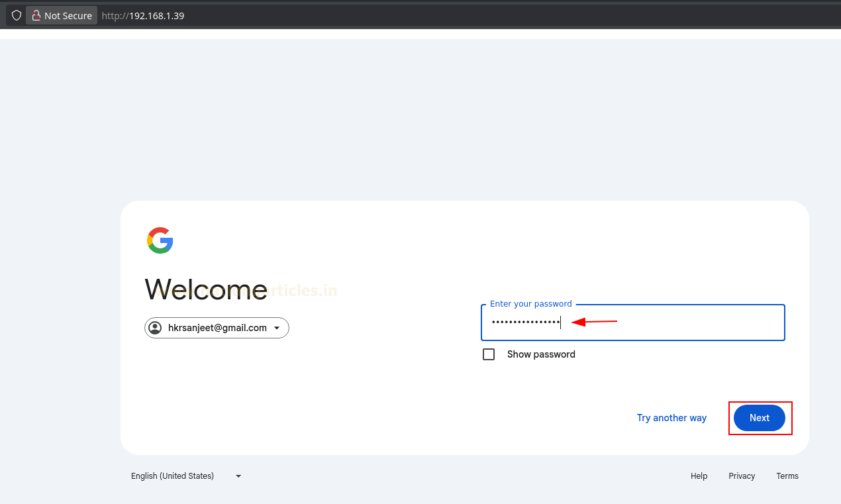Screen dimensions: 841x504
Task: Expand the English (United States) language dropdown
Action: click(186, 476)
